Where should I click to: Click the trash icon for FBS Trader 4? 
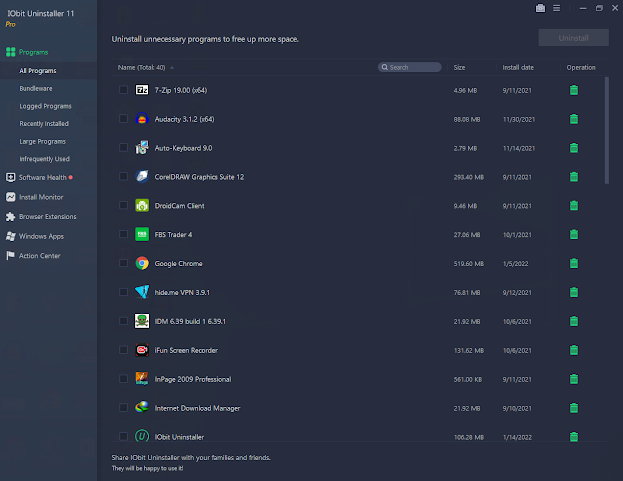pyautogui.click(x=574, y=235)
